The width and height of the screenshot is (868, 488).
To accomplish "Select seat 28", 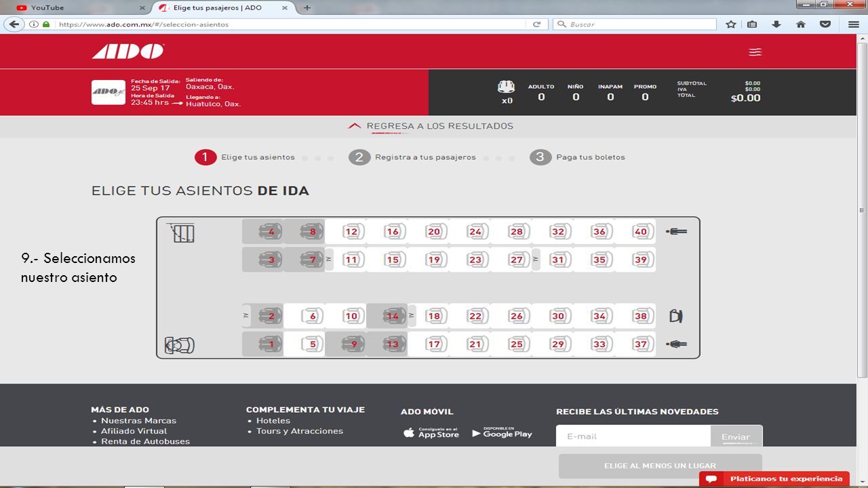I will [517, 232].
